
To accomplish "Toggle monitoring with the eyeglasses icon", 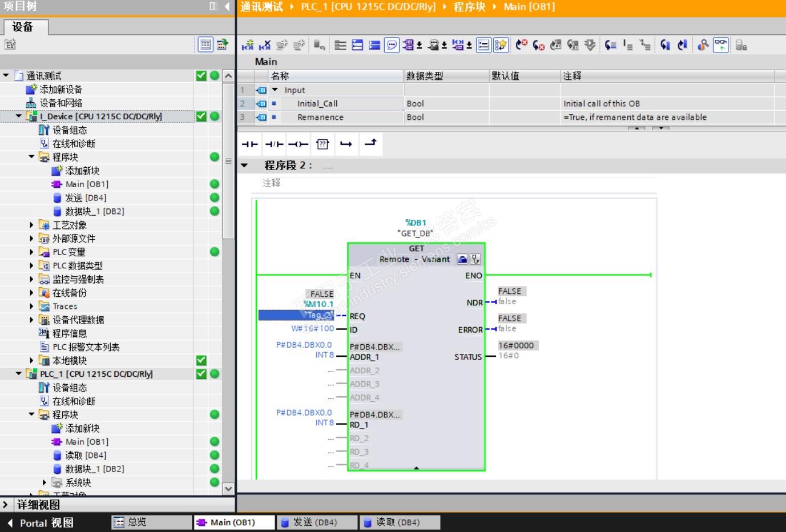I will tap(721, 45).
